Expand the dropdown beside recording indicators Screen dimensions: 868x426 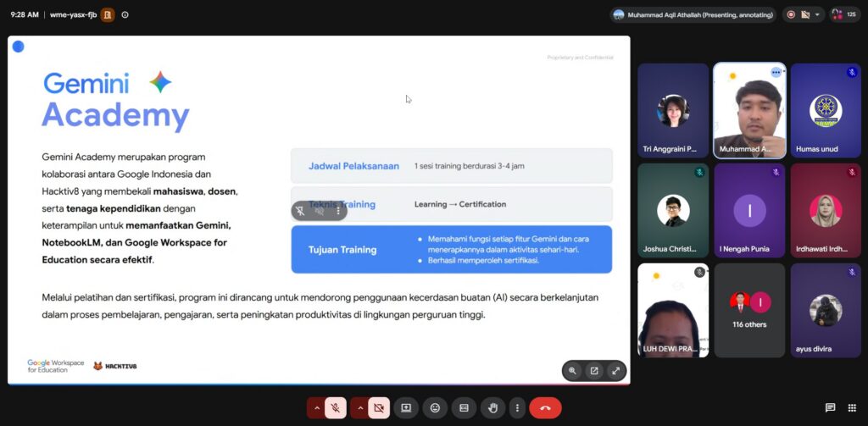[x=817, y=15]
